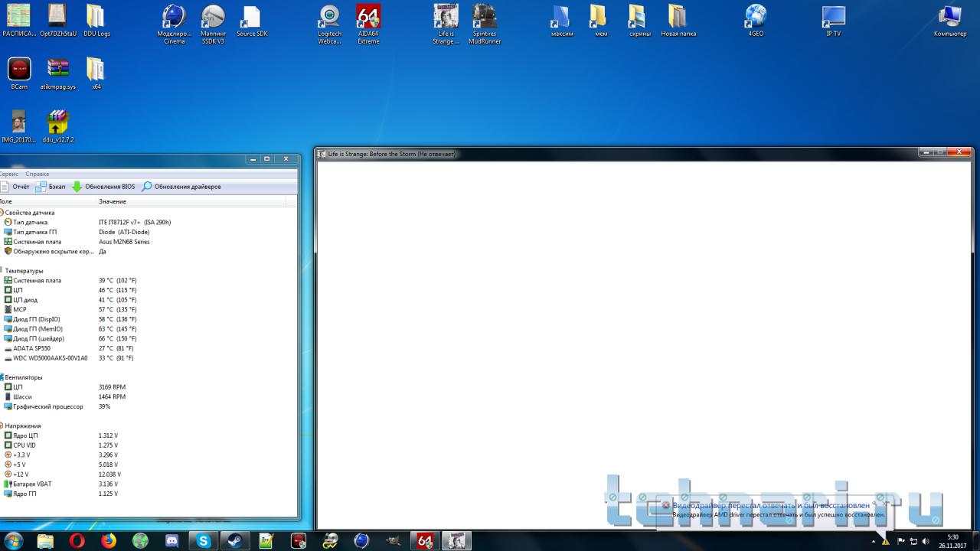Viewport: 980px width, 551px height.
Task: Switch to AIDA64 taskbar button
Action: coord(424,540)
